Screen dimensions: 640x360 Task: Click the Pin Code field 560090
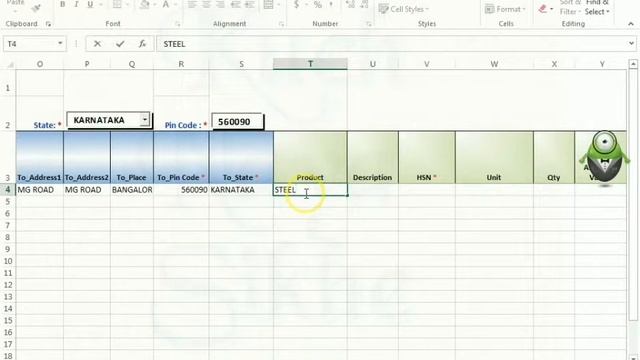[237, 122]
